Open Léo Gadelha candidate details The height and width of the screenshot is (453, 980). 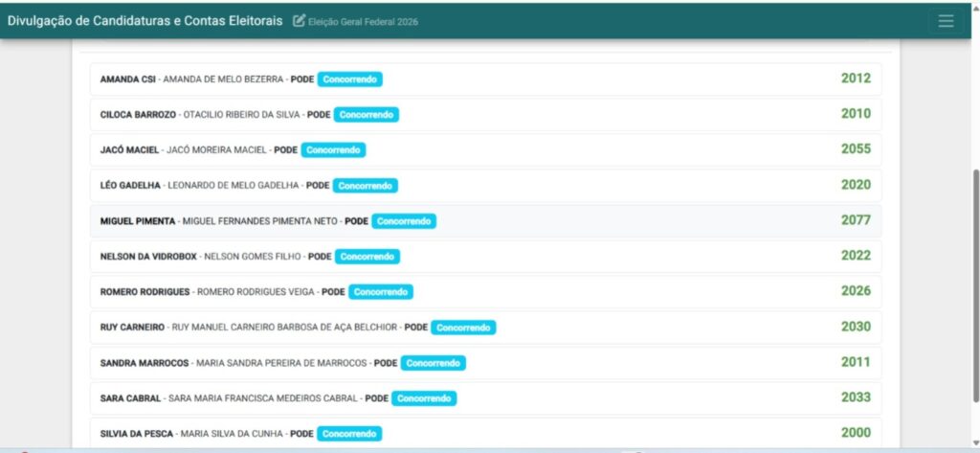(485, 186)
